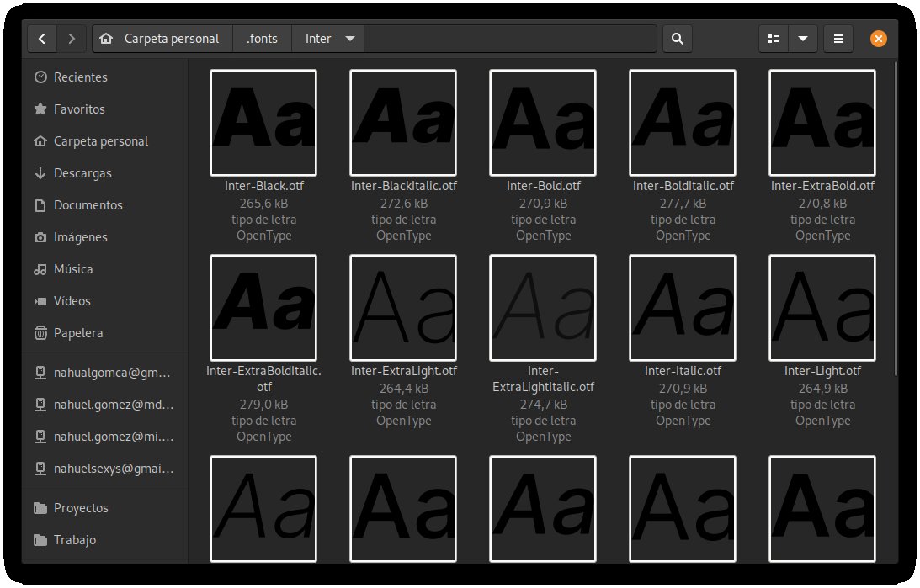Click the Inter-ExtraLight.otf file name label

click(404, 371)
